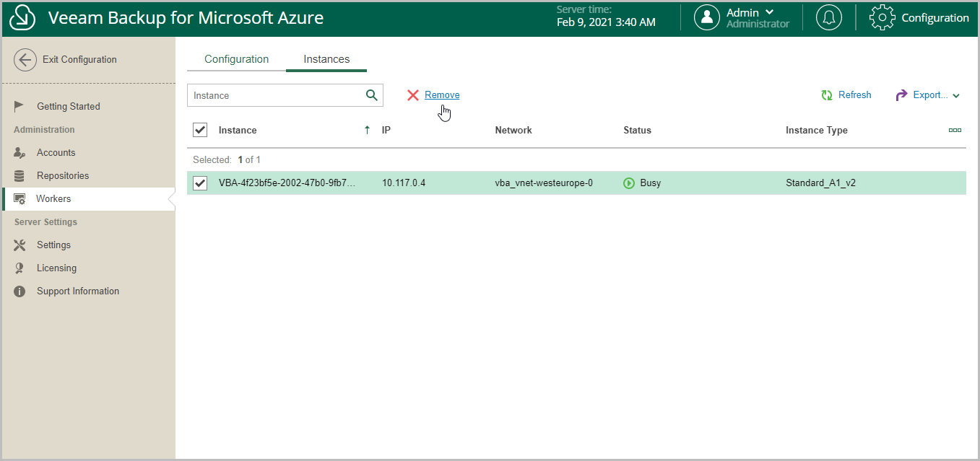The image size is (980, 461).
Task: Click the Instance column sort arrow
Action: [x=367, y=131]
